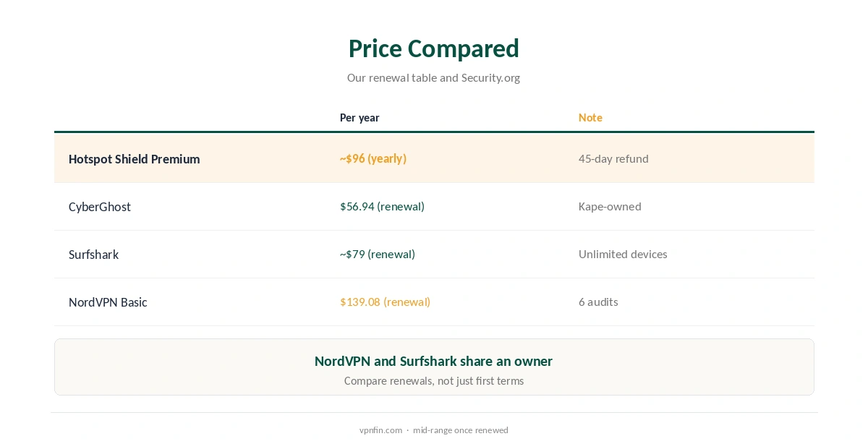Select the 'NordVPN Basic' row name
The image size is (868, 444).
tap(108, 302)
